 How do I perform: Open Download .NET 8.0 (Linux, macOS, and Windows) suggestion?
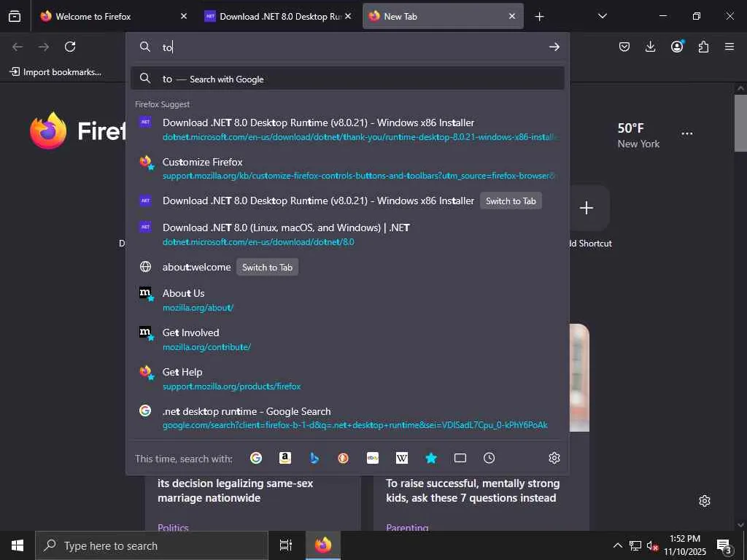coord(347,234)
